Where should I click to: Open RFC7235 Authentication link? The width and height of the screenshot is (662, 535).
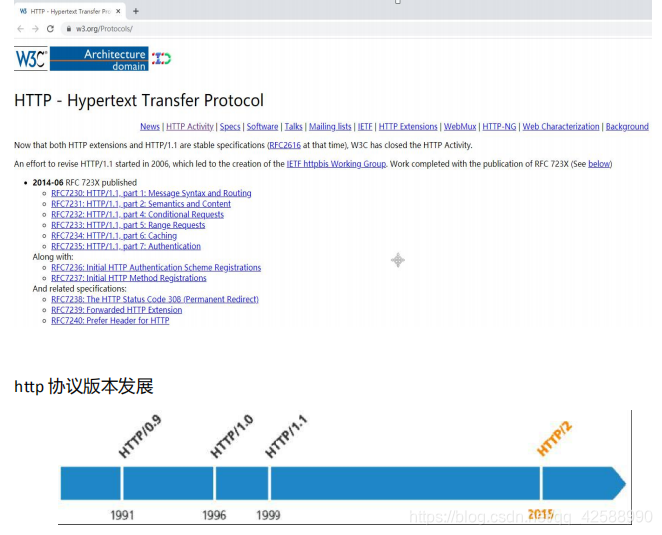[x=126, y=246]
